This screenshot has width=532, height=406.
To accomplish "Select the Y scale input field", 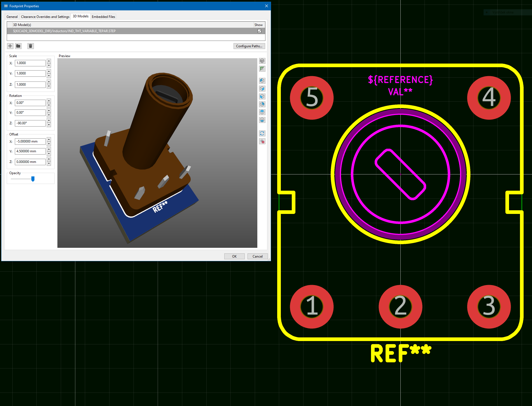I will coord(30,73).
